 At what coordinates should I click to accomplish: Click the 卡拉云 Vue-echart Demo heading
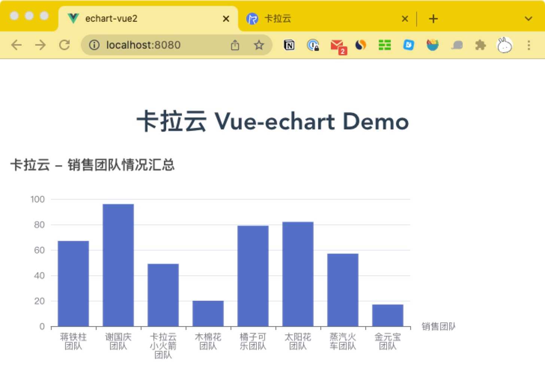[272, 121]
